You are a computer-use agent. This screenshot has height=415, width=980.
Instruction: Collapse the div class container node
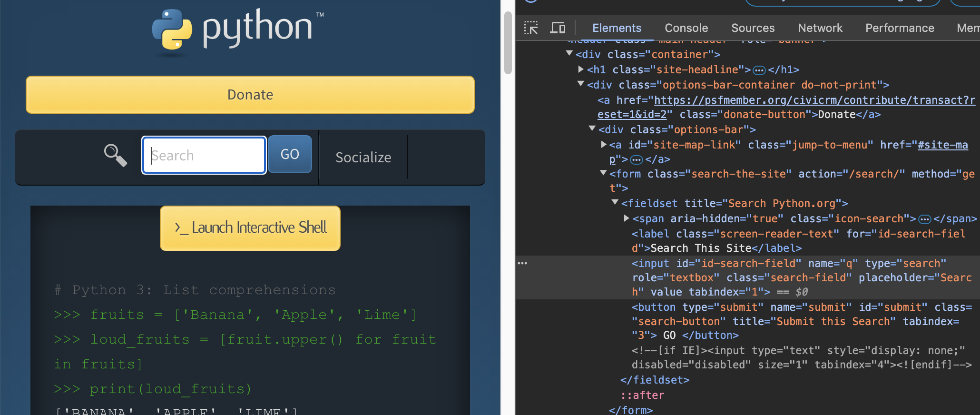pyautogui.click(x=569, y=54)
